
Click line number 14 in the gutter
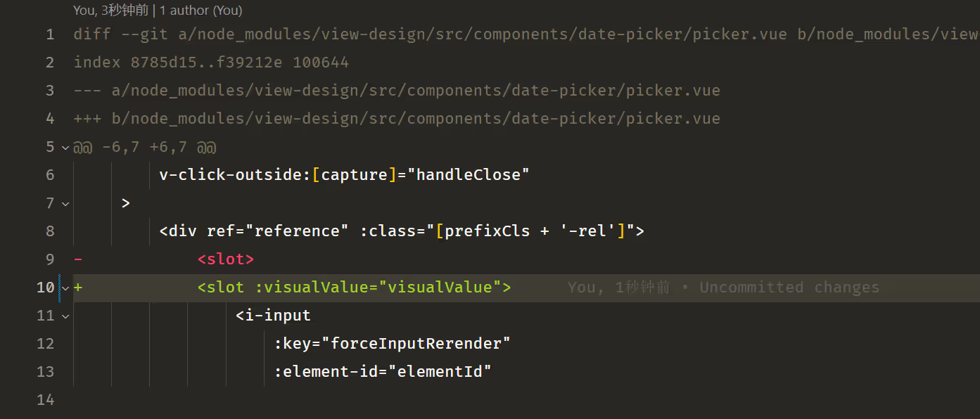click(45, 400)
